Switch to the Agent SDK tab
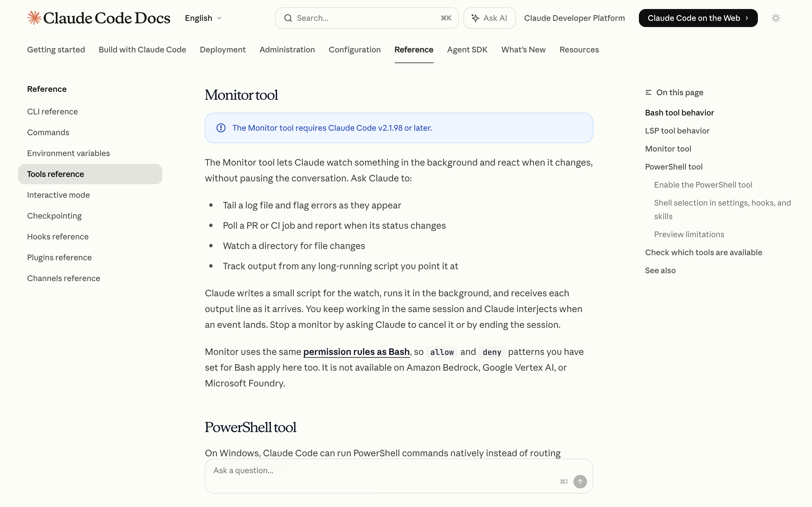This screenshot has height=507, width=812. tap(467, 50)
